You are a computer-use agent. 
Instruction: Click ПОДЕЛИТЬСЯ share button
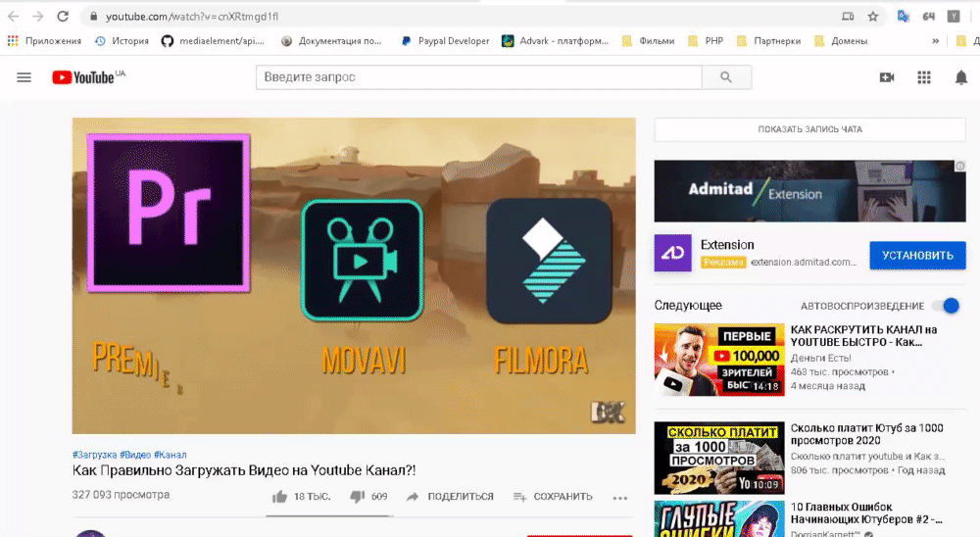[x=450, y=497]
